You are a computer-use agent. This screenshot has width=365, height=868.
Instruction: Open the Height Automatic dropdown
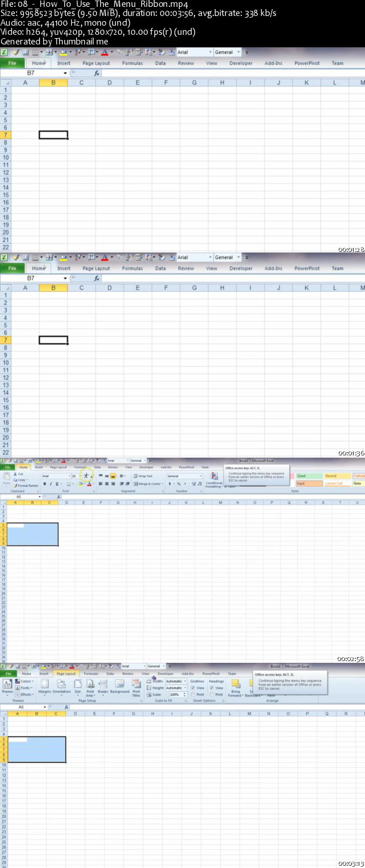[x=185, y=688]
